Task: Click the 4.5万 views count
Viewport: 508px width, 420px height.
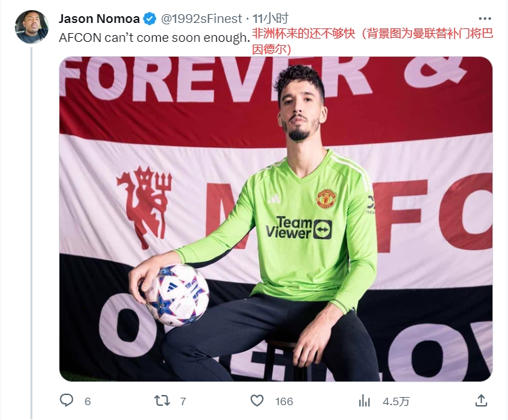Action: tap(396, 402)
